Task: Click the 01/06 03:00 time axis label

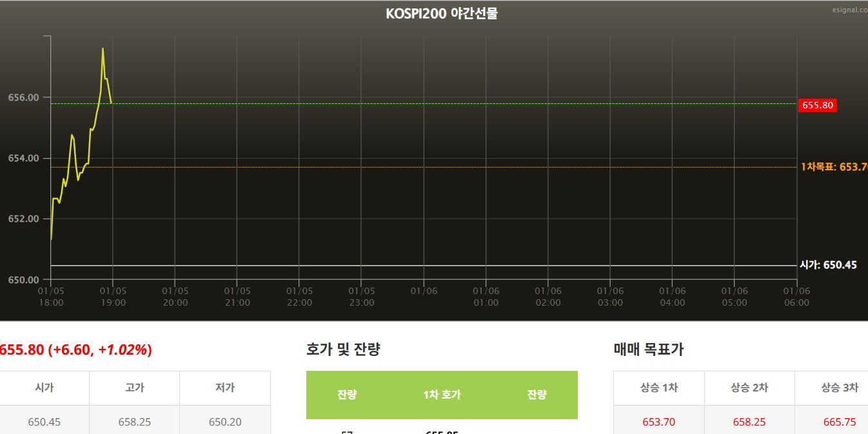Action: point(610,297)
